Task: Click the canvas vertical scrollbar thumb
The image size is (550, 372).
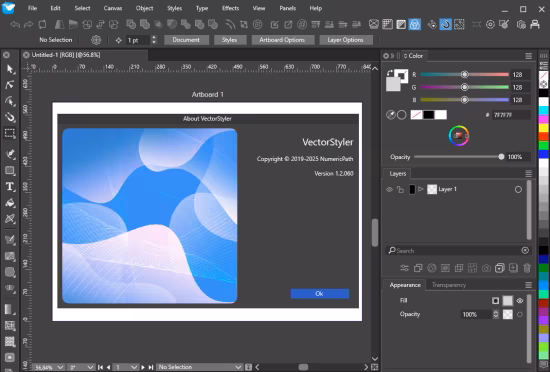Action: 375,232
